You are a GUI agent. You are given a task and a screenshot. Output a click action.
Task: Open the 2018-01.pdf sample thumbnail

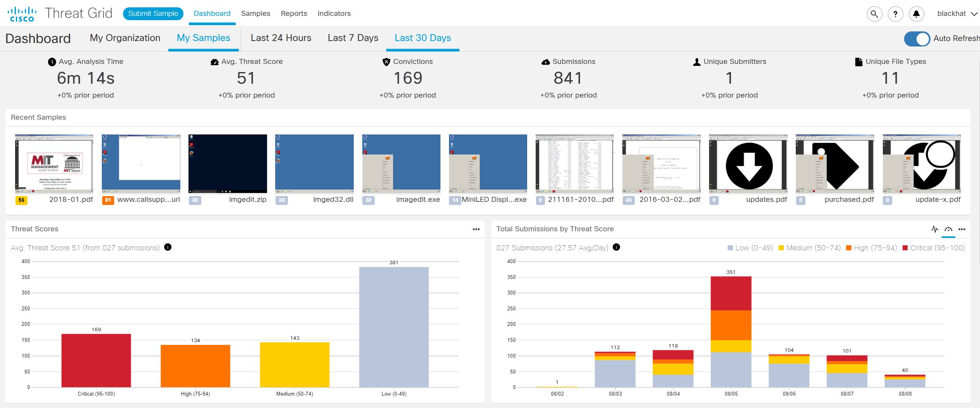[x=54, y=164]
